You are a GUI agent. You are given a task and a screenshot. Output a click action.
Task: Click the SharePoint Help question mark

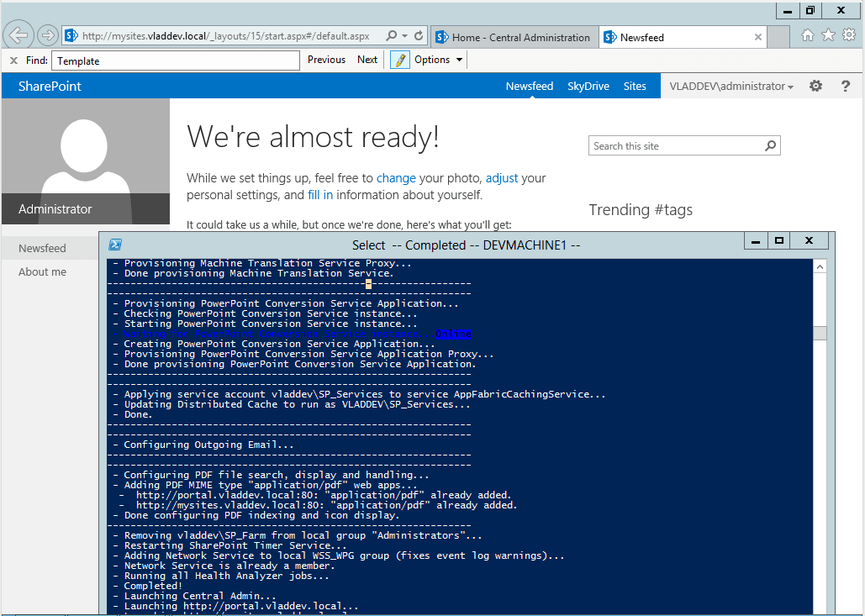click(x=845, y=86)
